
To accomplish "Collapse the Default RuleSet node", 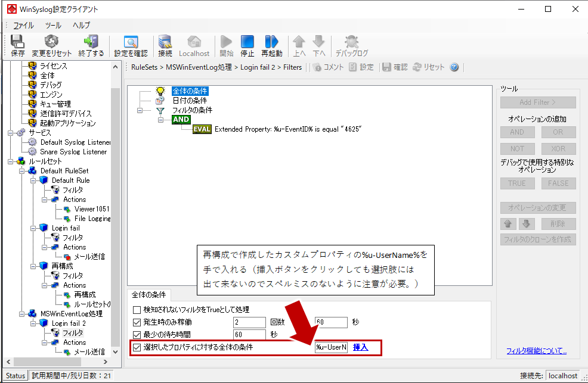I will tap(21, 171).
